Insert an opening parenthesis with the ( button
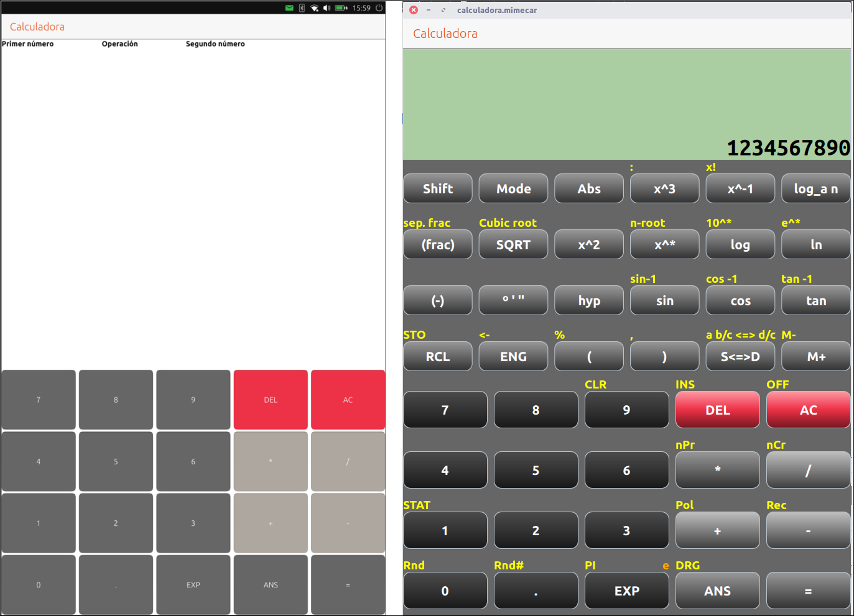This screenshot has height=616, width=854. tap(589, 356)
